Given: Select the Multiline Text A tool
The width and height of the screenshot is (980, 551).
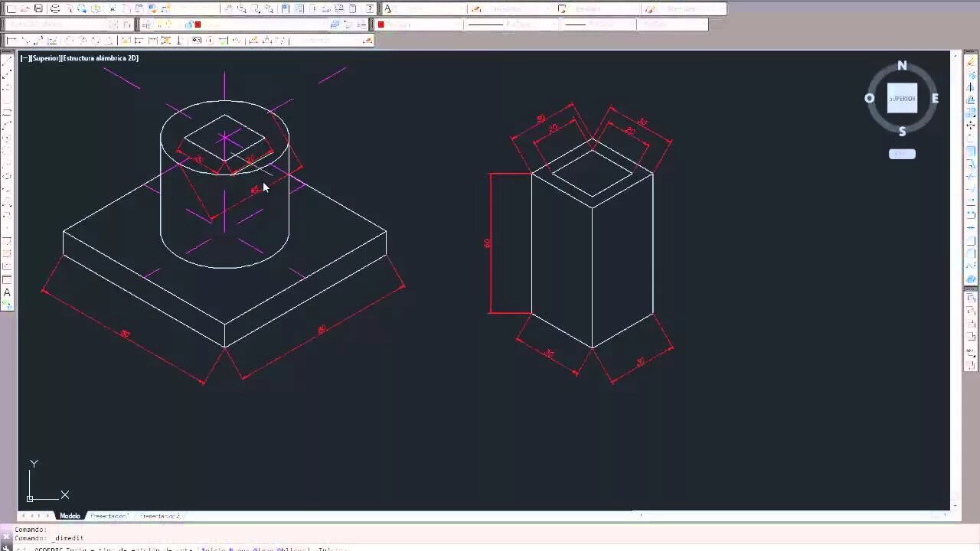Looking at the screenshot, I should click(8, 292).
